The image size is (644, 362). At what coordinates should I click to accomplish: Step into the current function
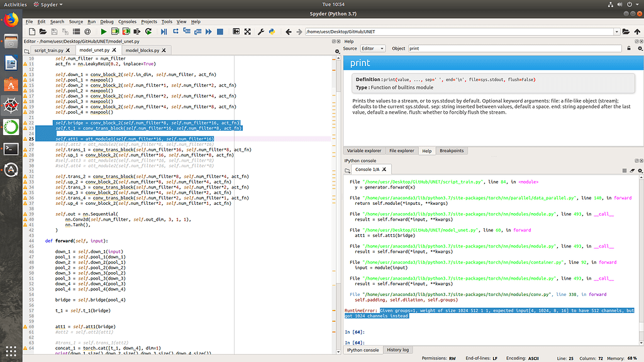click(186, 30)
